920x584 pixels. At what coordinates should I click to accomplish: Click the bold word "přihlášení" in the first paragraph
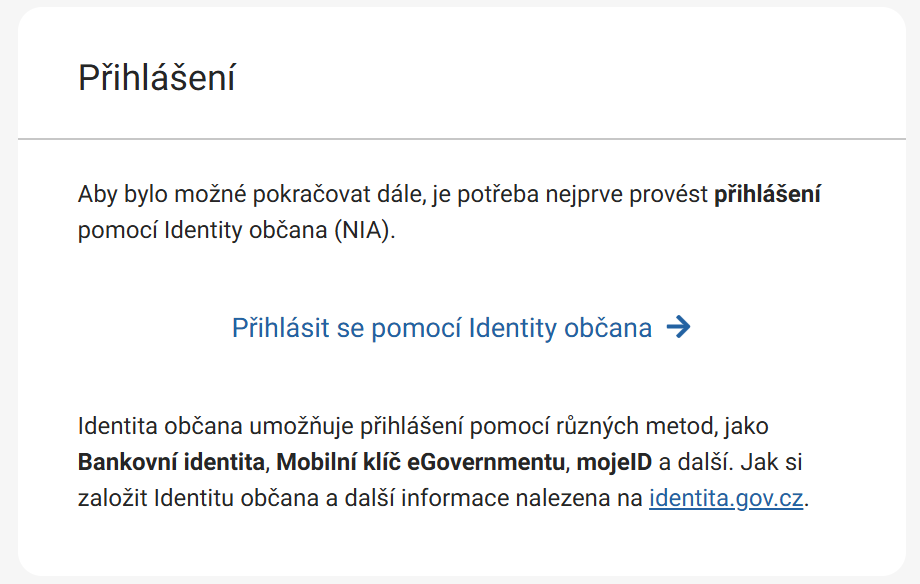point(767,194)
